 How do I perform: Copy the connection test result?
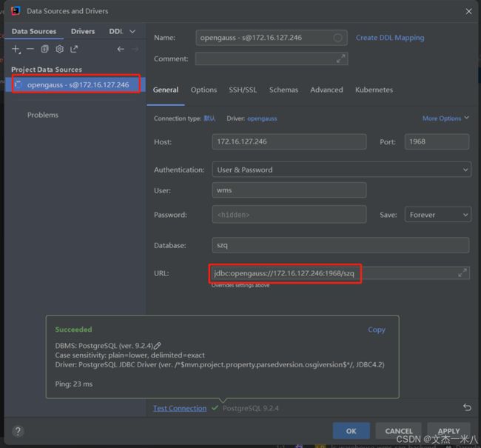tap(377, 330)
